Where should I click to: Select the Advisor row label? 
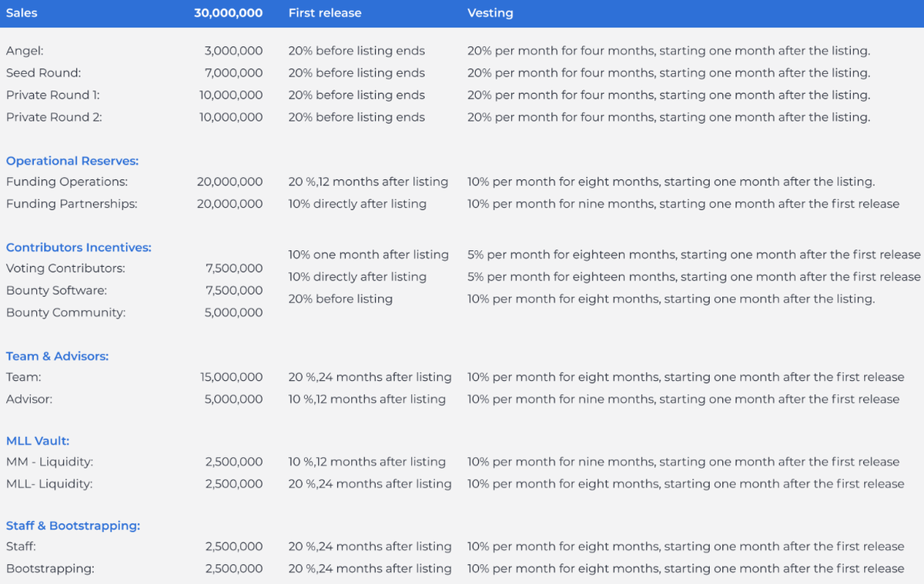tap(29, 399)
